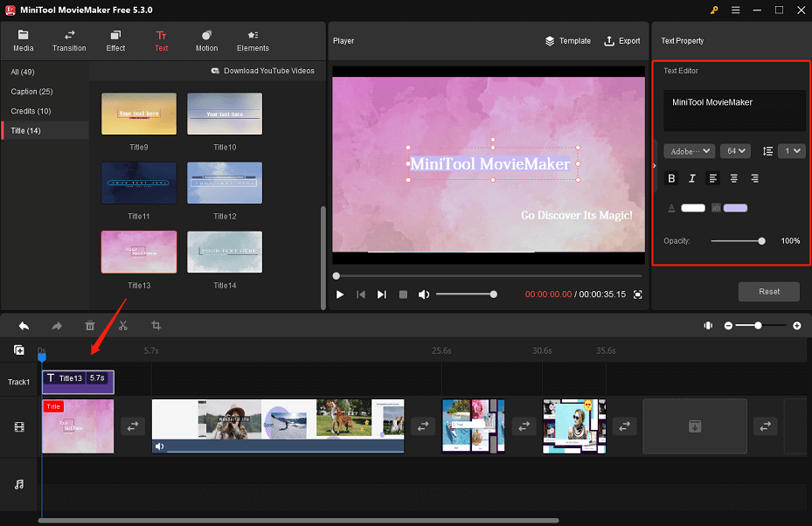Play the video preview
The image size is (812, 526).
340,294
